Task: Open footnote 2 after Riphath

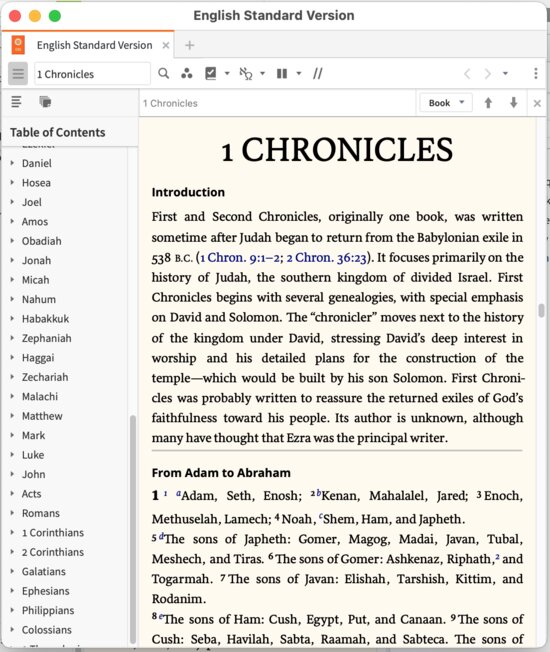Action: pyautogui.click(x=498, y=557)
